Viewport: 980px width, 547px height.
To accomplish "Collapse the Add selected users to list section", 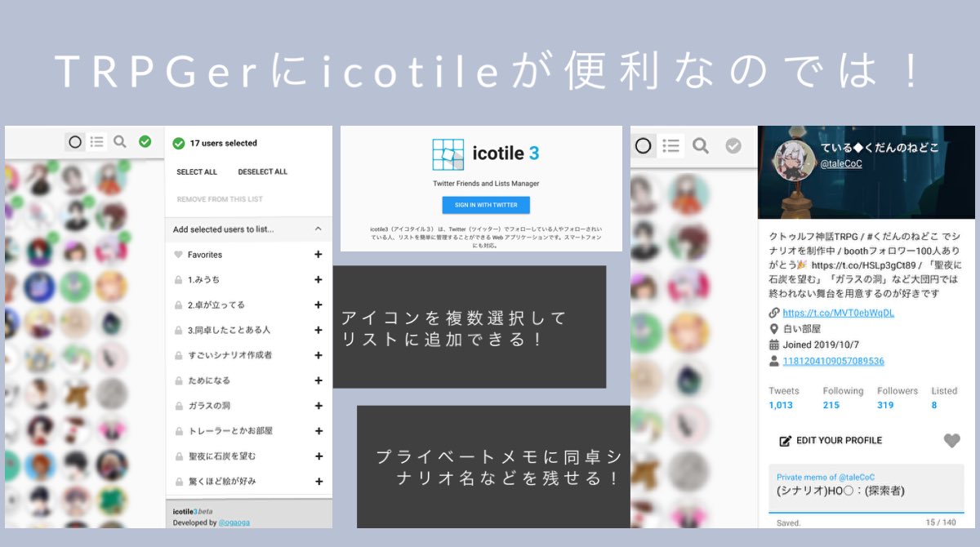I will (x=318, y=229).
